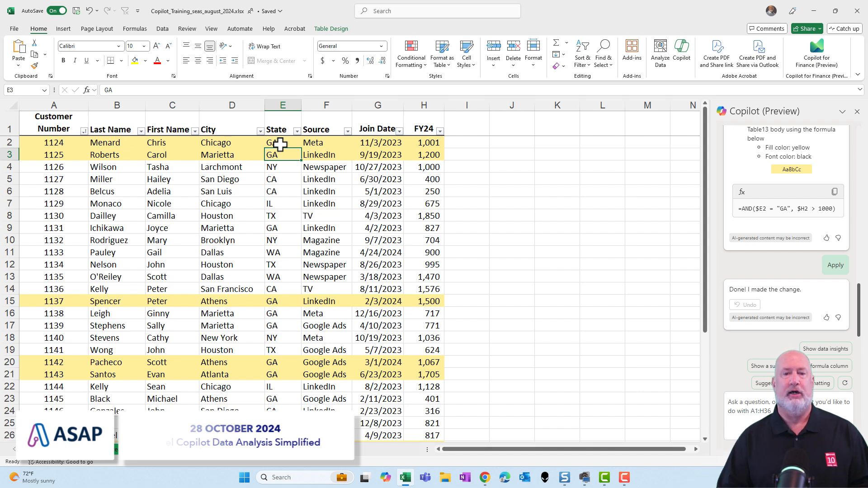The image size is (868, 488).
Task: Apply Conditional Formatting
Action: tap(411, 53)
